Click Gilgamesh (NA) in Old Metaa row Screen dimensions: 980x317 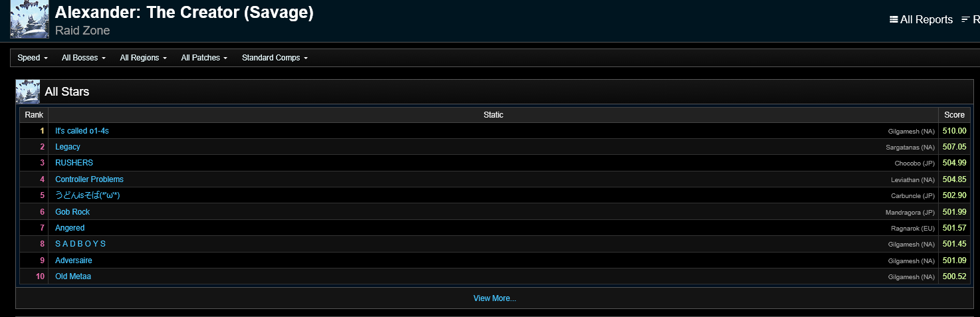coord(912,277)
